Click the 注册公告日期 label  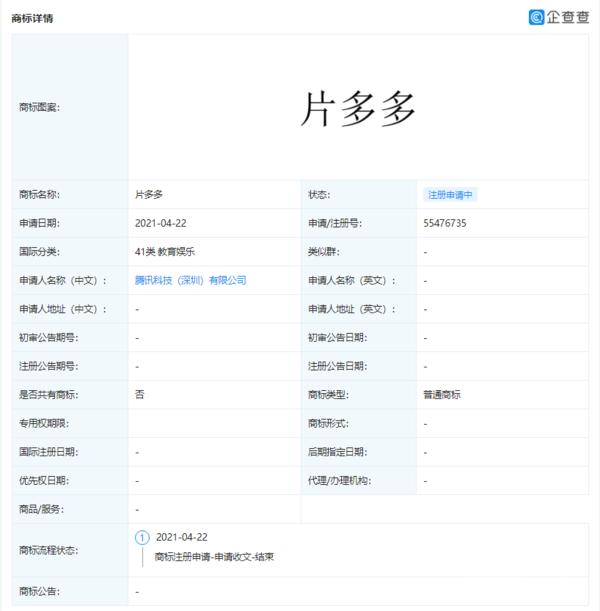coord(337,366)
